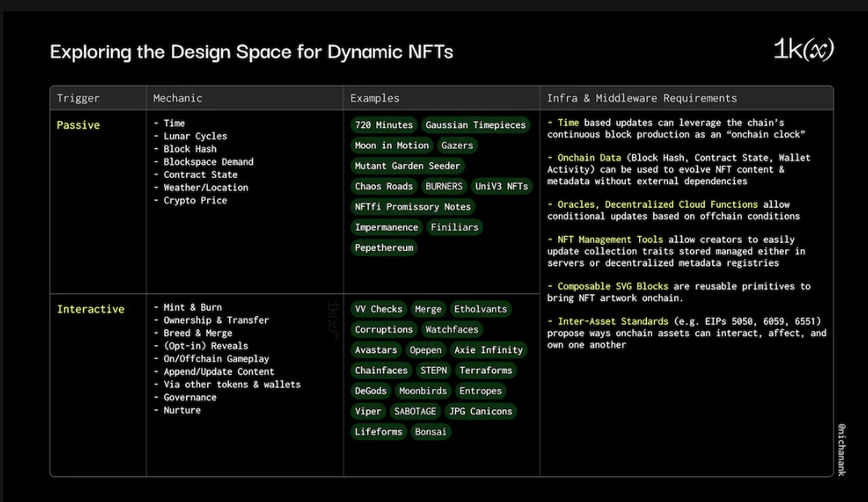Click the Impermanence tag
868x502 pixels.
click(x=386, y=227)
